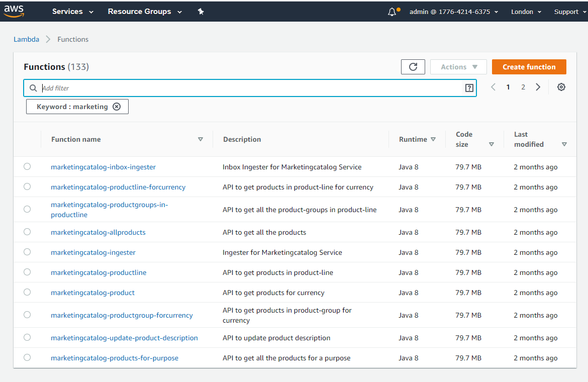Open the table settings gear

pyautogui.click(x=561, y=87)
